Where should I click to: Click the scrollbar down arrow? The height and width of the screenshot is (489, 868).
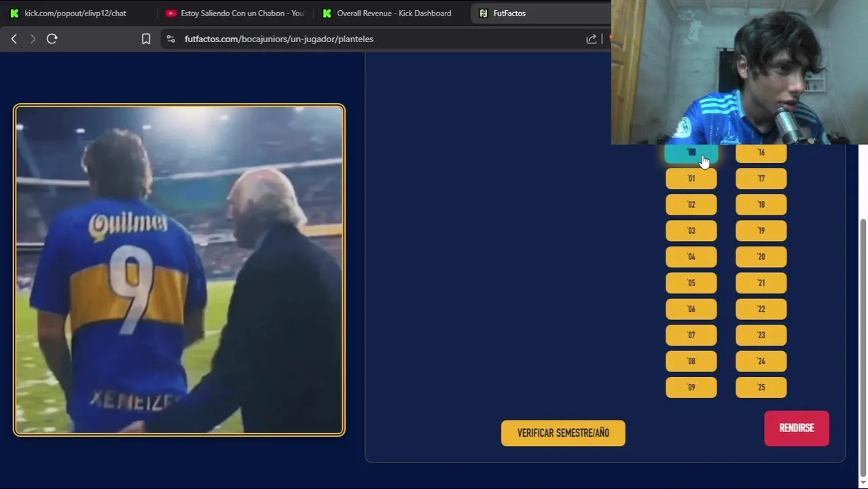[x=863, y=482]
